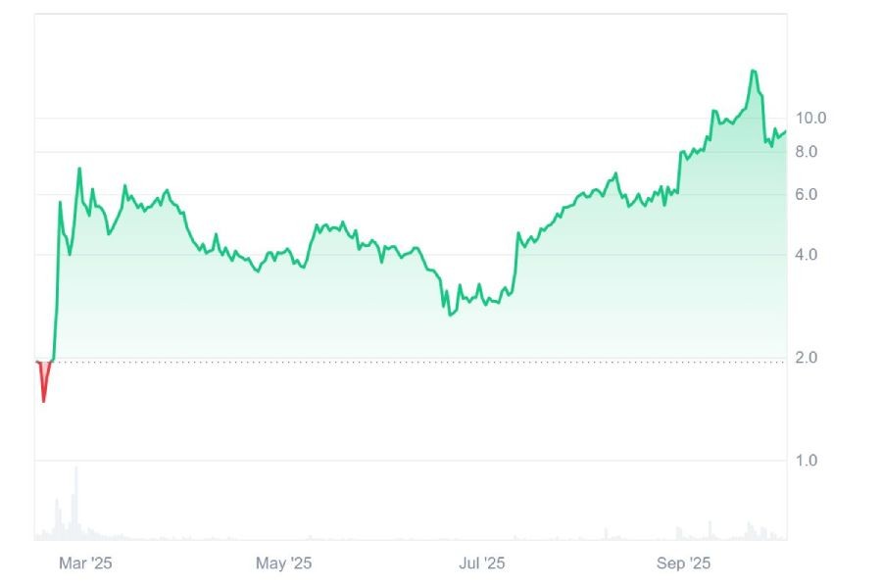882x588 pixels.
Task: Click the 10.0 price axis label
Action: [x=810, y=119]
